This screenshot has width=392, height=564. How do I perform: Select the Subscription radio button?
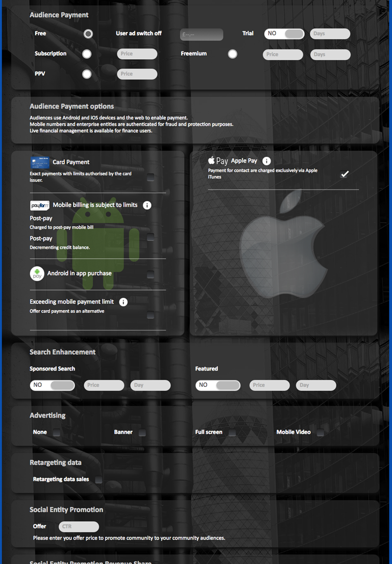coord(87,54)
